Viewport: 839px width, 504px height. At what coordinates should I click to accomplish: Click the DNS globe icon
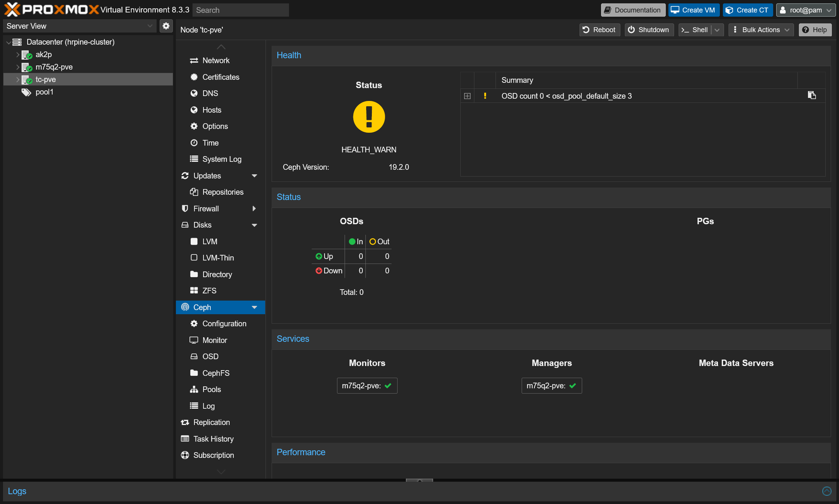tap(194, 93)
